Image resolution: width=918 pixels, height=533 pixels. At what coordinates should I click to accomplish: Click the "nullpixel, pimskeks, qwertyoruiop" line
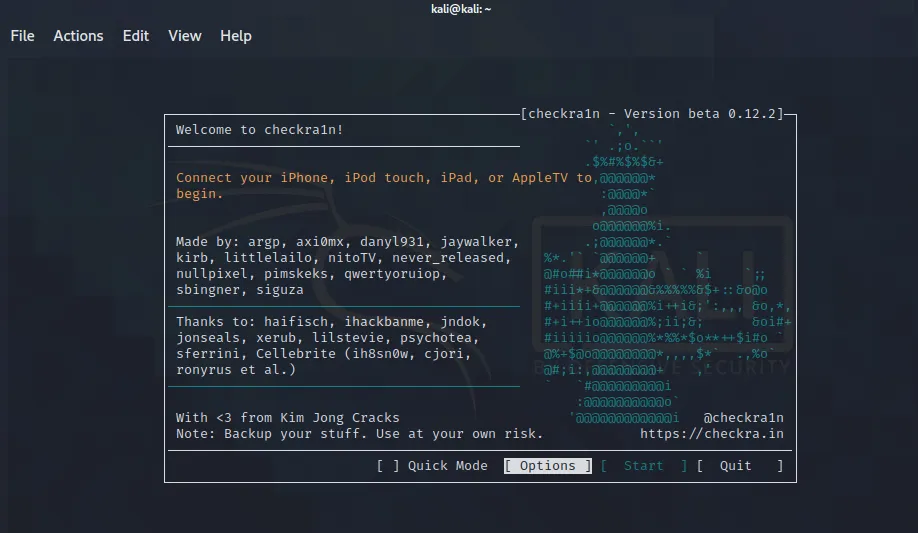click(311, 274)
